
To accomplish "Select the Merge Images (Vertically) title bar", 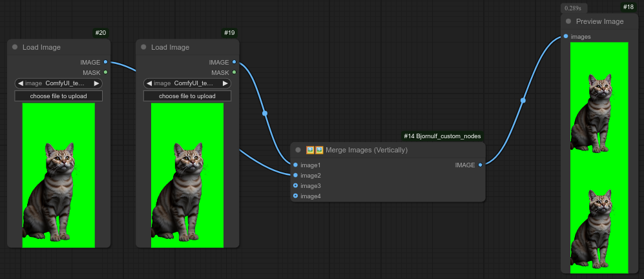I will (388, 150).
